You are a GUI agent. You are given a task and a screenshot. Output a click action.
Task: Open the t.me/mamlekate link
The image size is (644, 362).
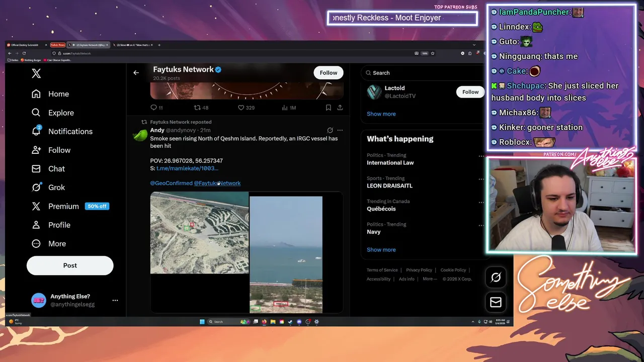(187, 168)
